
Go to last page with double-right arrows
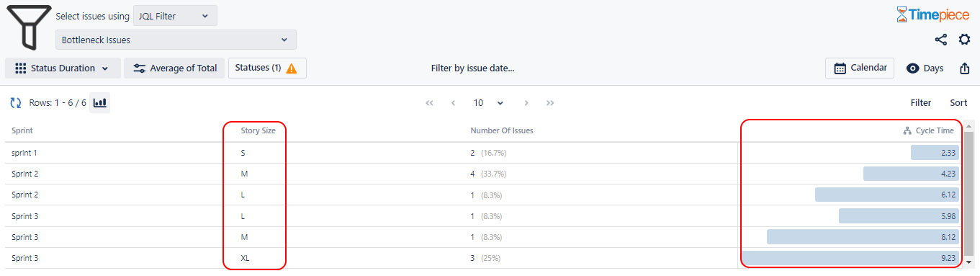click(x=550, y=103)
